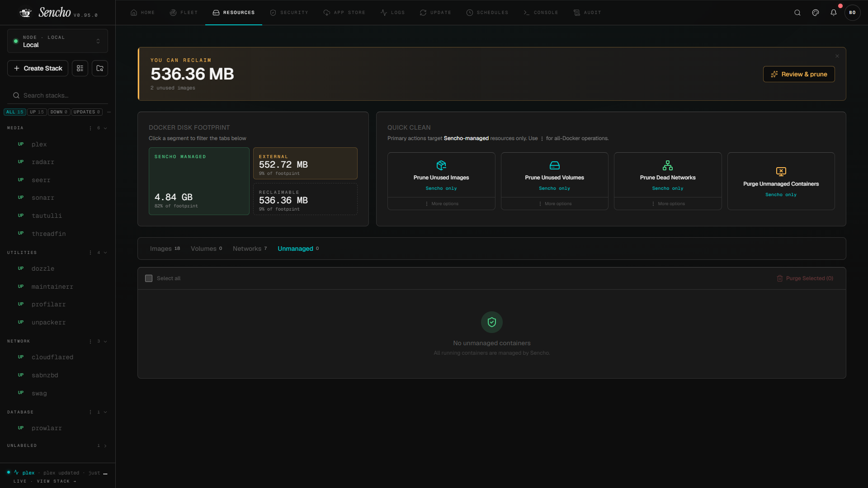Click the activity pulse icon beside plex

coord(16,472)
